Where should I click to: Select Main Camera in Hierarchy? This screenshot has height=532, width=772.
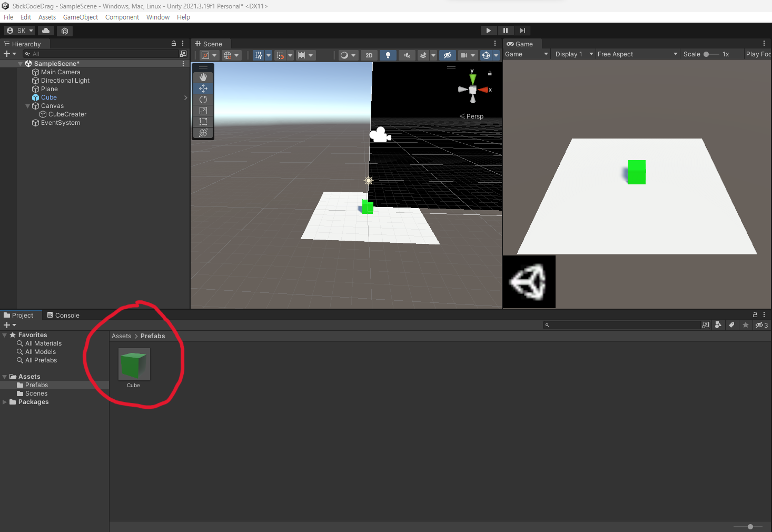pyautogui.click(x=61, y=72)
